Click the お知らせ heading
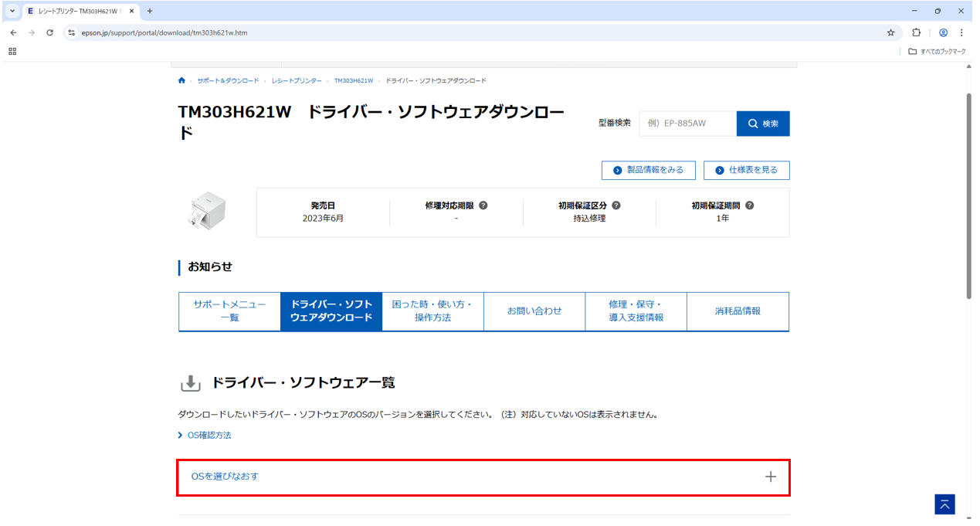Viewport: 980px width, 526px height. 210,266
